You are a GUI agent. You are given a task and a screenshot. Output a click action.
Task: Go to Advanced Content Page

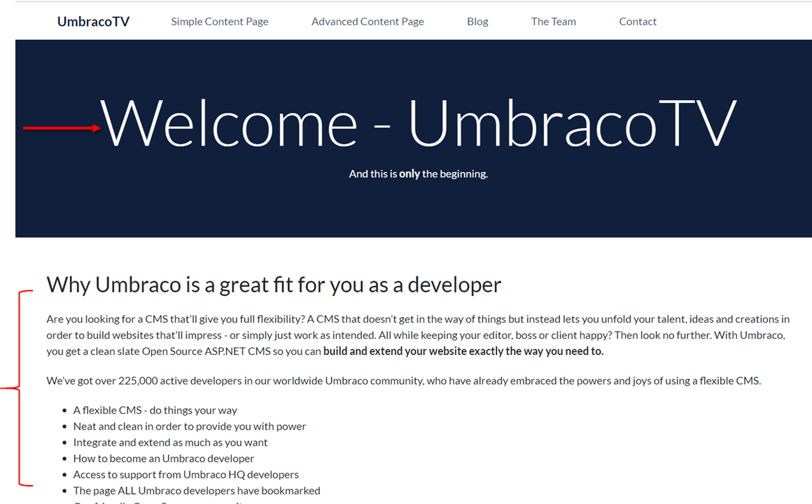pos(367,21)
